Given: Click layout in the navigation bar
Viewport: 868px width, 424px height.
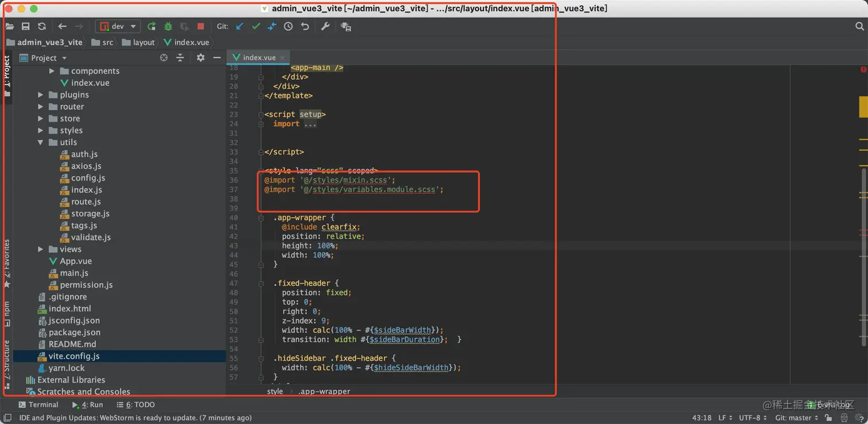Looking at the screenshot, I should click(138, 42).
